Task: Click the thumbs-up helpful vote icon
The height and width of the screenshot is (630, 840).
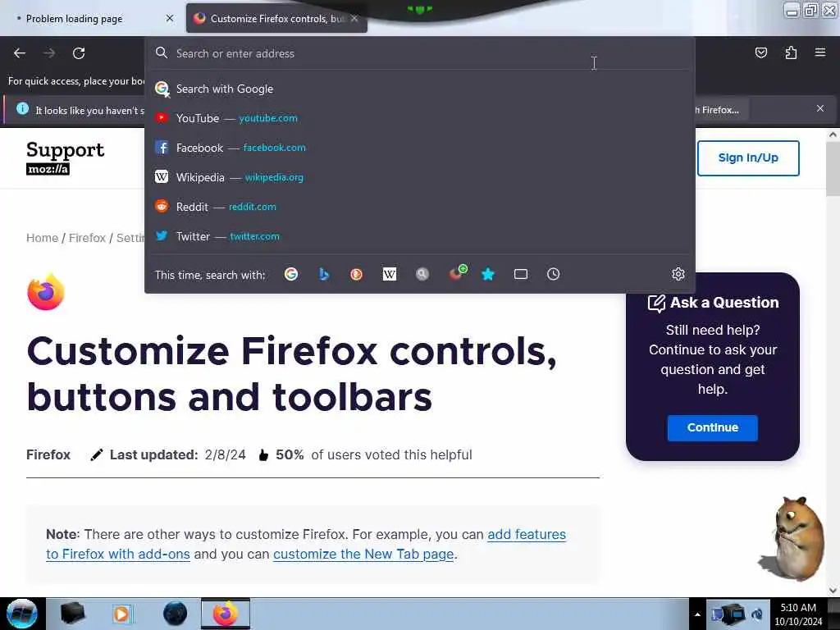Action: point(263,455)
